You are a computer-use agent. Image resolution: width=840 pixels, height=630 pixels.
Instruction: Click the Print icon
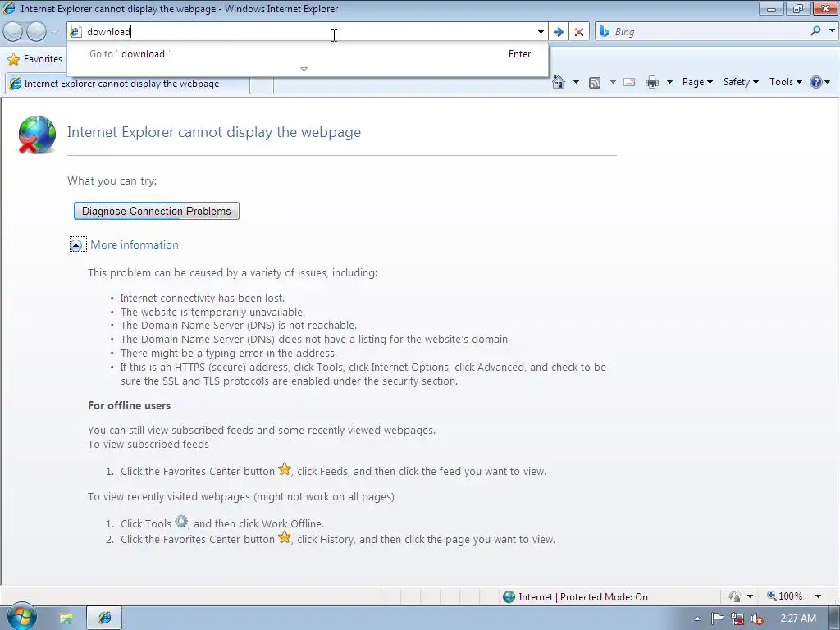(x=652, y=82)
